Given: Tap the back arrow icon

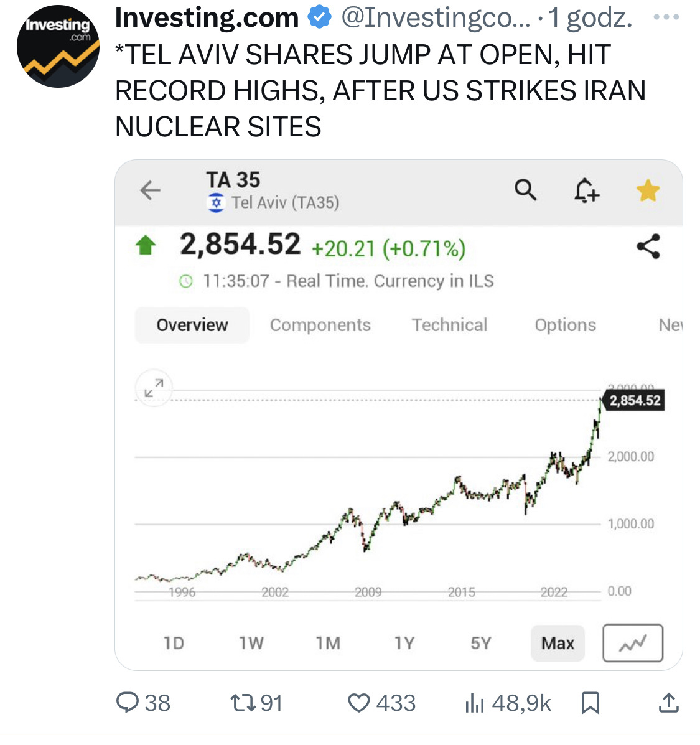Looking at the screenshot, I should click(x=151, y=190).
